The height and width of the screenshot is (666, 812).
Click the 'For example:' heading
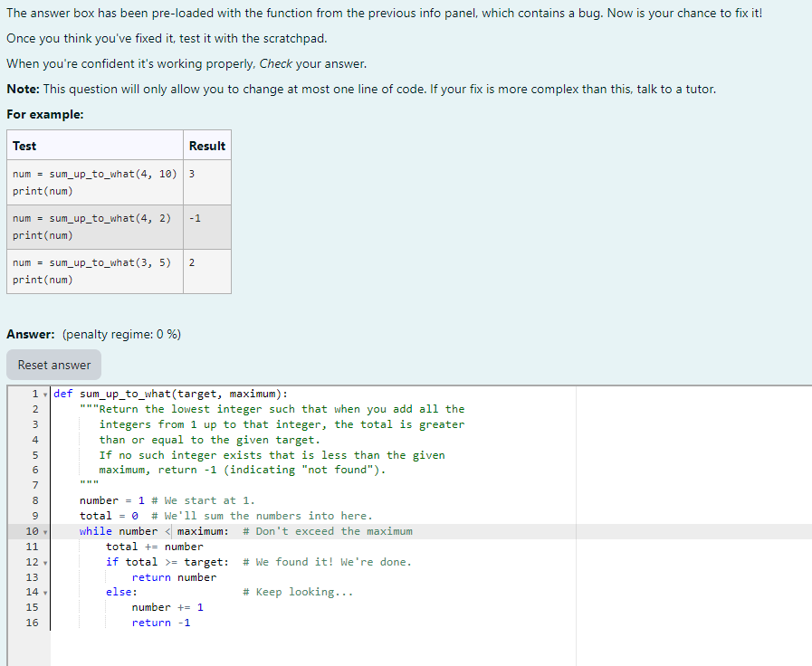[45, 114]
